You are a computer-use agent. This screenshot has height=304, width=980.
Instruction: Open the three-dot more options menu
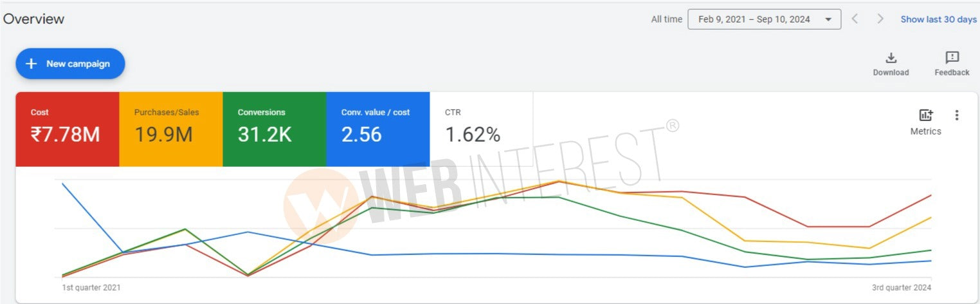[x=957, y=115]
